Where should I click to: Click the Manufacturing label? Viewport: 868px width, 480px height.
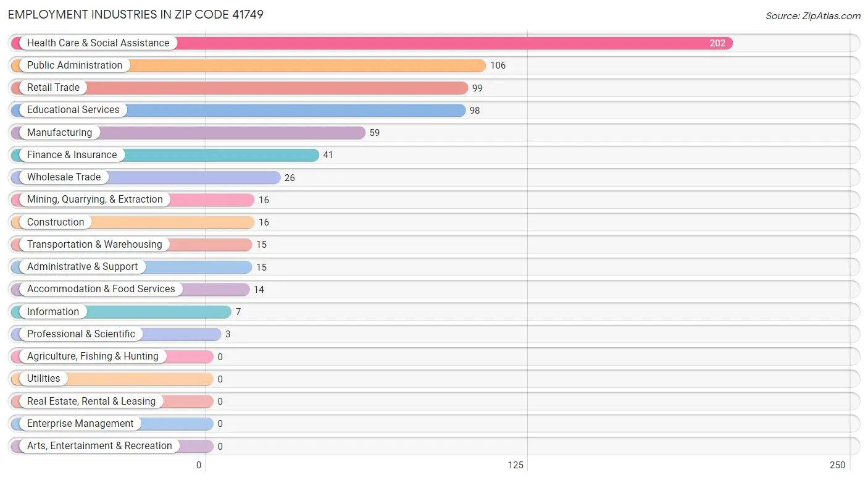(x=59, y=132)
